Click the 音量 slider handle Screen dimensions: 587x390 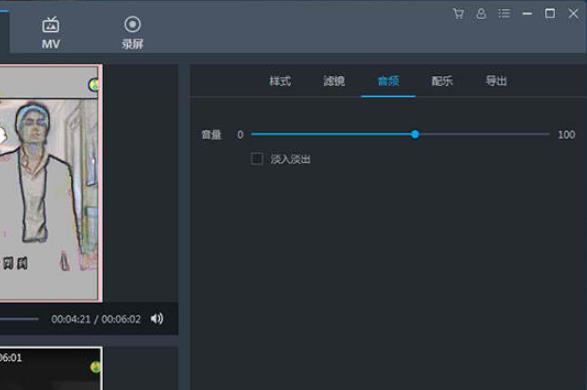click(415, 134)
